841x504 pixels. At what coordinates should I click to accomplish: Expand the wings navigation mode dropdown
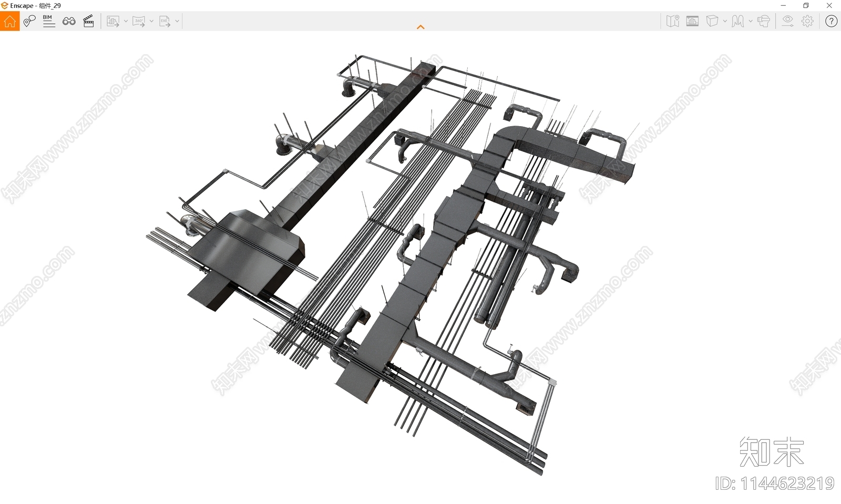[x=751, y=22]
